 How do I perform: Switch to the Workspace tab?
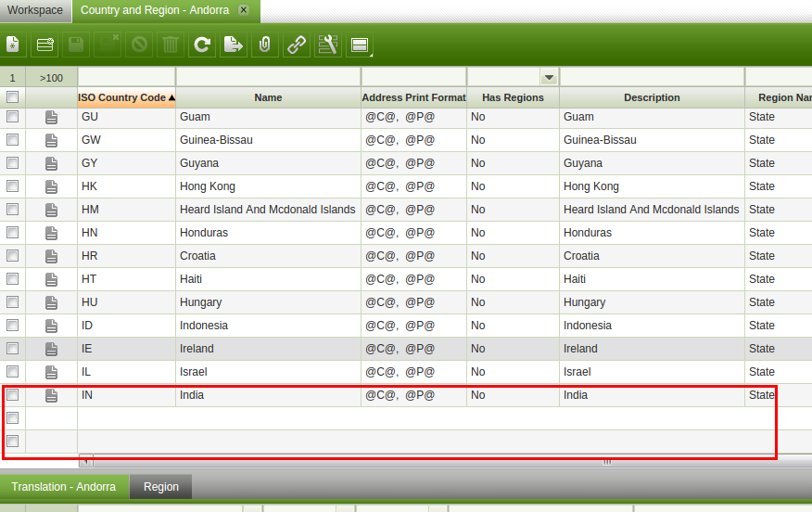35,11
